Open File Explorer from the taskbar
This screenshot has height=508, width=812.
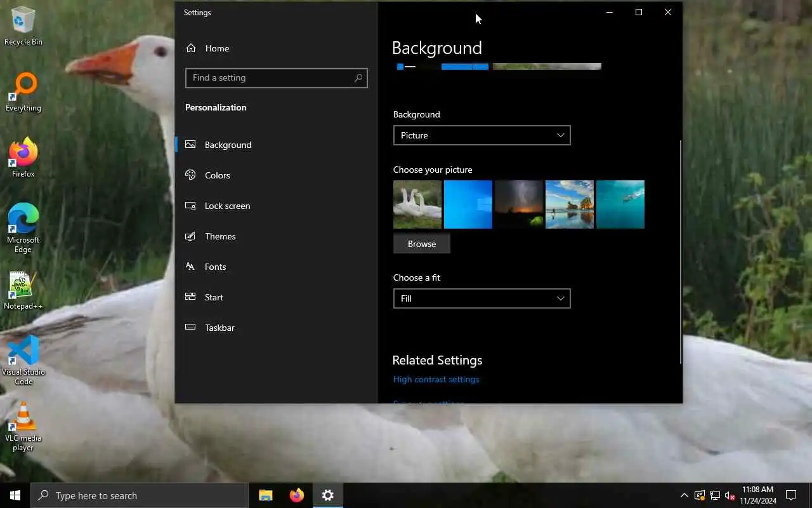point(266,495)
